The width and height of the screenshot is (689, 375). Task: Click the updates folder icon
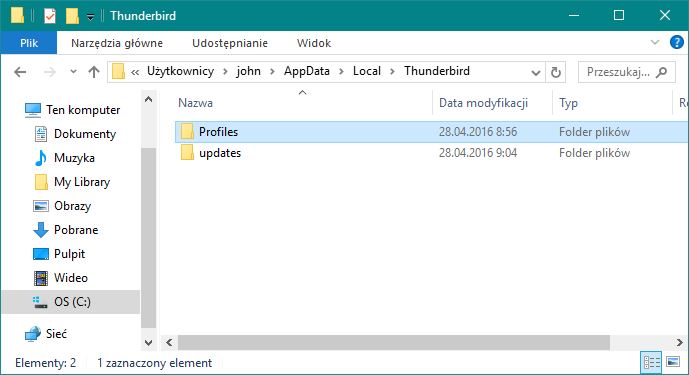point(187,153)
